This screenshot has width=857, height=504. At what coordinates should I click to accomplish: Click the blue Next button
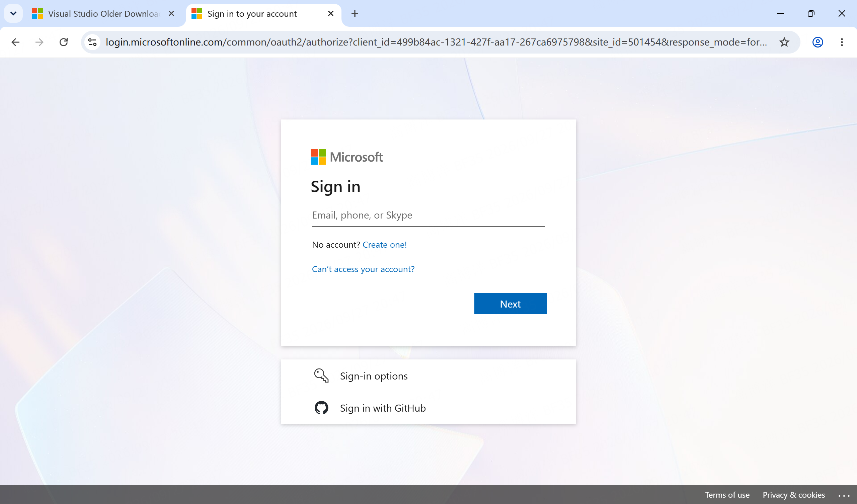click(x=511, y=304)
